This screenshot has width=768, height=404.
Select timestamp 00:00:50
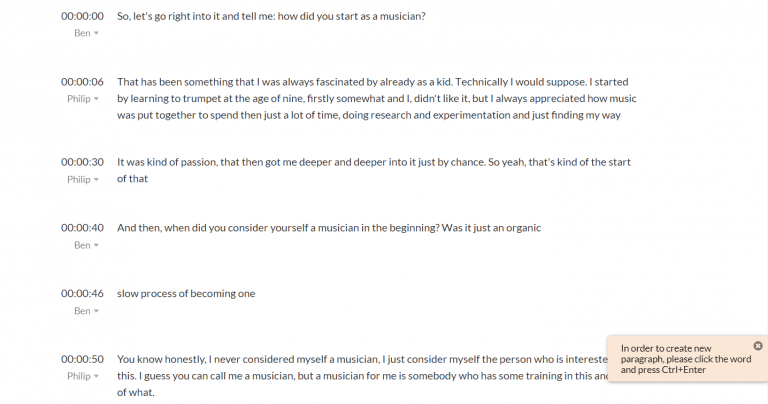82,359
